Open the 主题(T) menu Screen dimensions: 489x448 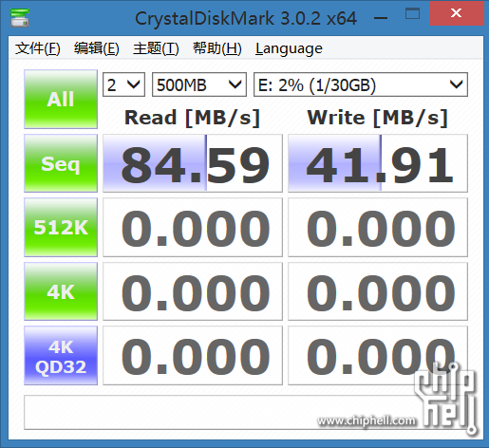tap(156, 48)
